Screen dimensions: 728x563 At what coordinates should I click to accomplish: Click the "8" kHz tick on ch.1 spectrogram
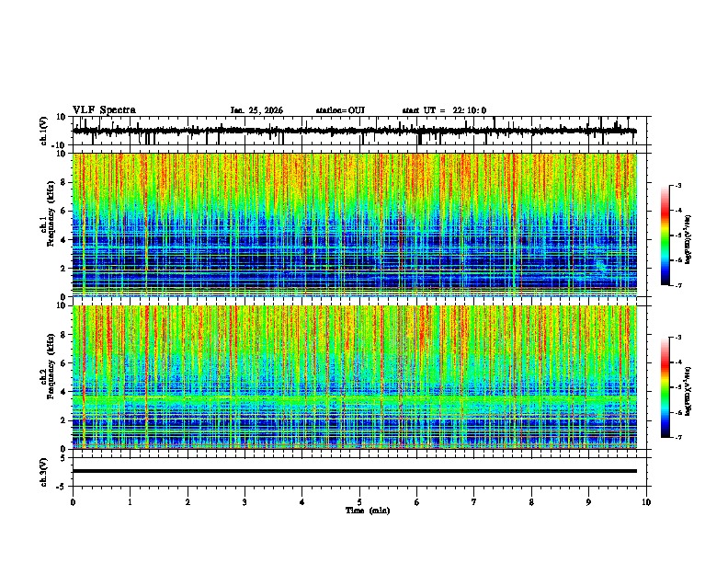click(x=64, y=182)
